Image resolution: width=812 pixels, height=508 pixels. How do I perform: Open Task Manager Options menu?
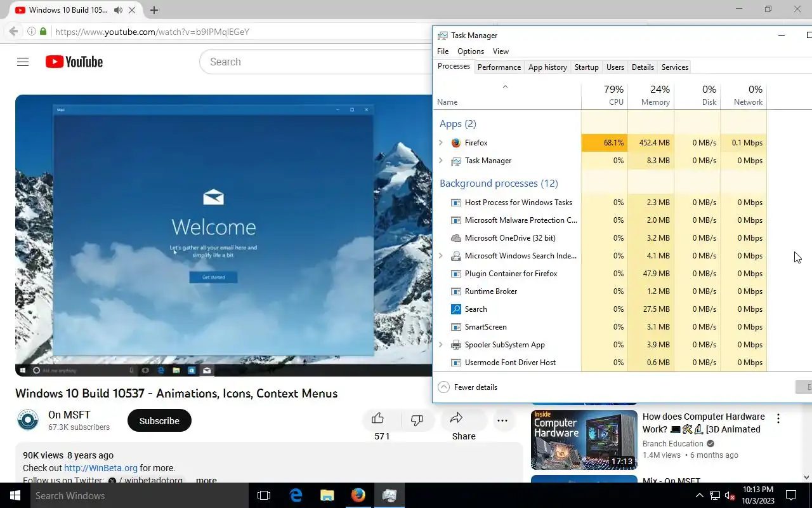coord(471,51)
